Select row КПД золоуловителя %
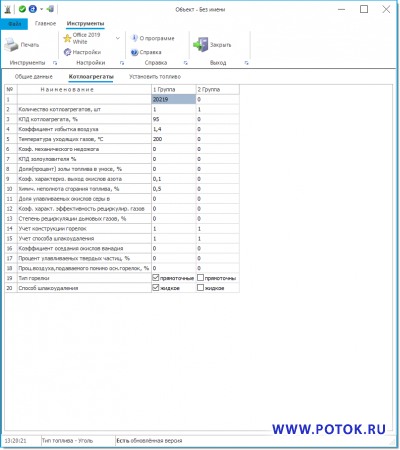The width and height of the screenshot is (400, 450). (x=84, y=159)
